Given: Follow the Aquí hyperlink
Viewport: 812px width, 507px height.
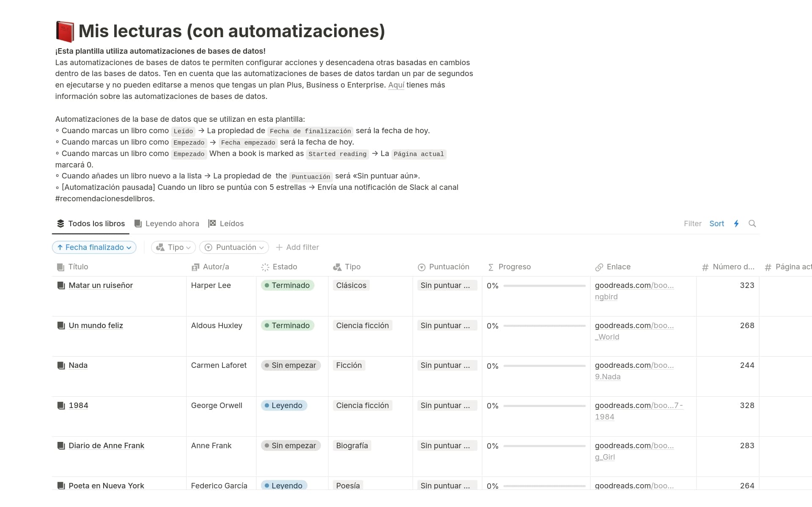Looking at the screenshot, I should point(396,85).
